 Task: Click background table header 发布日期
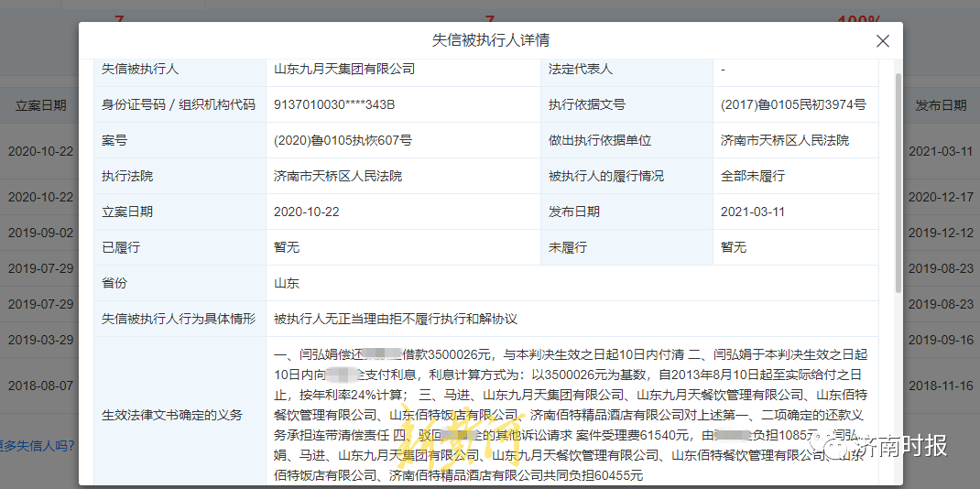[x=941, y=105]
